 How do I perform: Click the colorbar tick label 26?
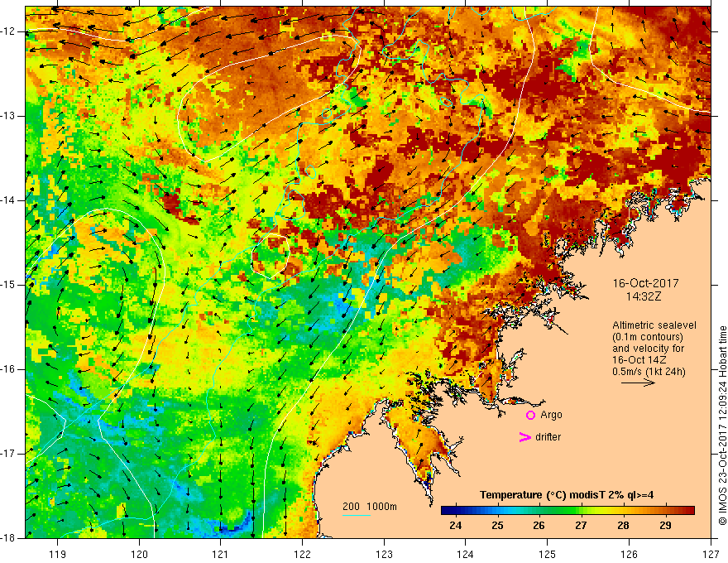(x=539, y=526)
